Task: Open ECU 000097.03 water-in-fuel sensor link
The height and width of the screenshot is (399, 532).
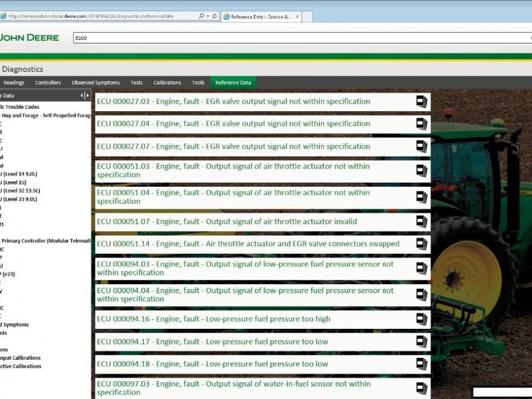Action: pyautogui.click(x=234, y=388)
